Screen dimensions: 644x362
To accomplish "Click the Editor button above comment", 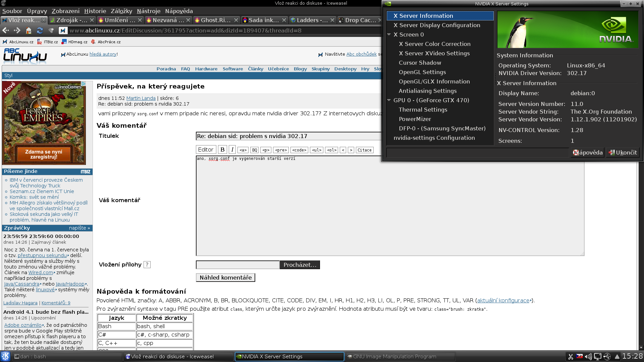I will coord(206,150).
